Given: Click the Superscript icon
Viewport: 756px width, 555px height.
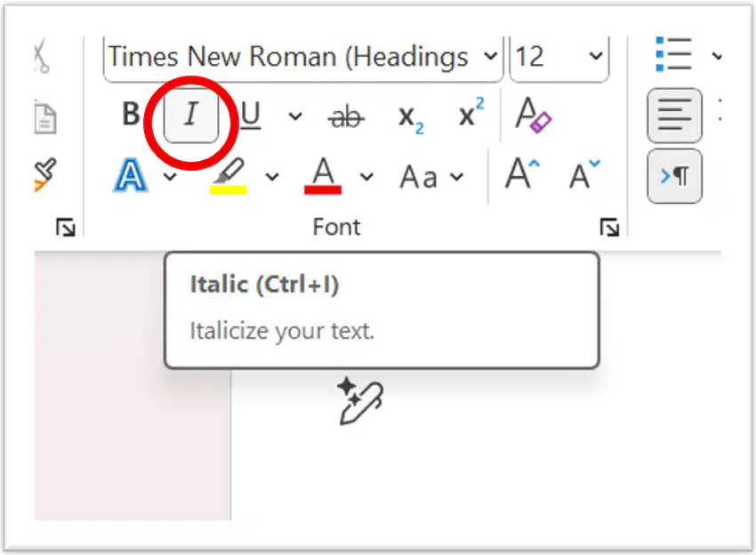Looking at the screenshot, I should (471, 112).
